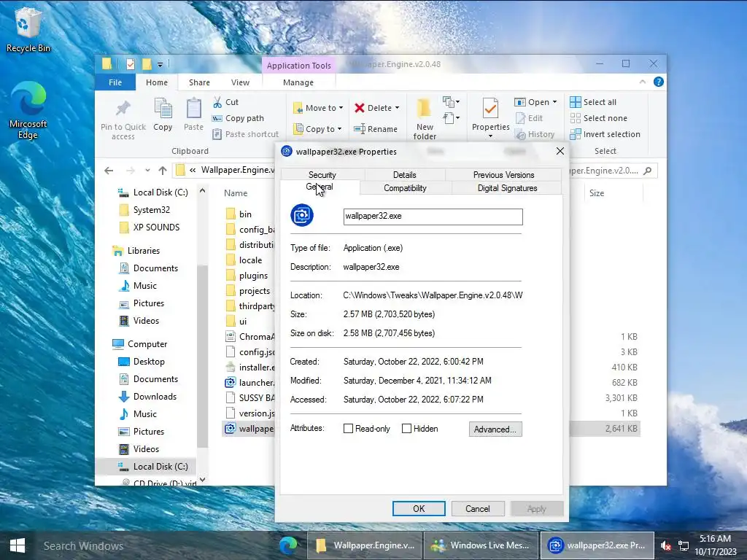Click the red Delete X icon
747x560 pixels.
click(x=359, y=108)
